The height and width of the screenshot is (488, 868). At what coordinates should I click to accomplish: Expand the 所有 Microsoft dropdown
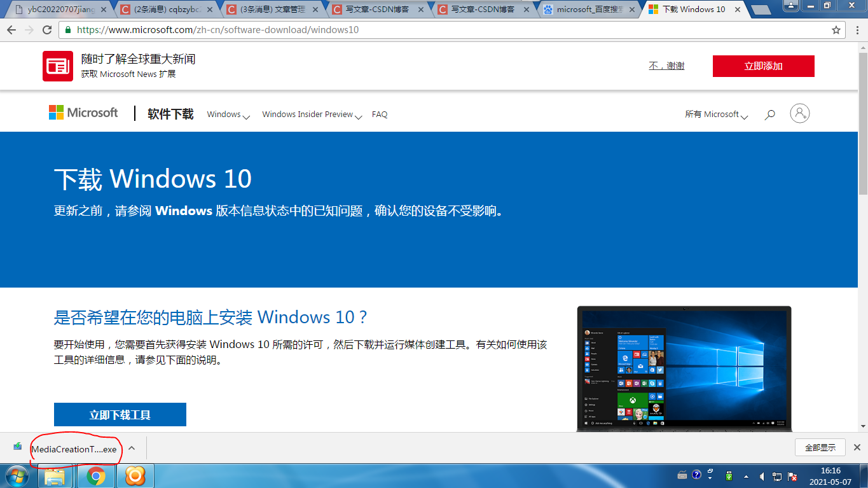click(x=716, y=115)
